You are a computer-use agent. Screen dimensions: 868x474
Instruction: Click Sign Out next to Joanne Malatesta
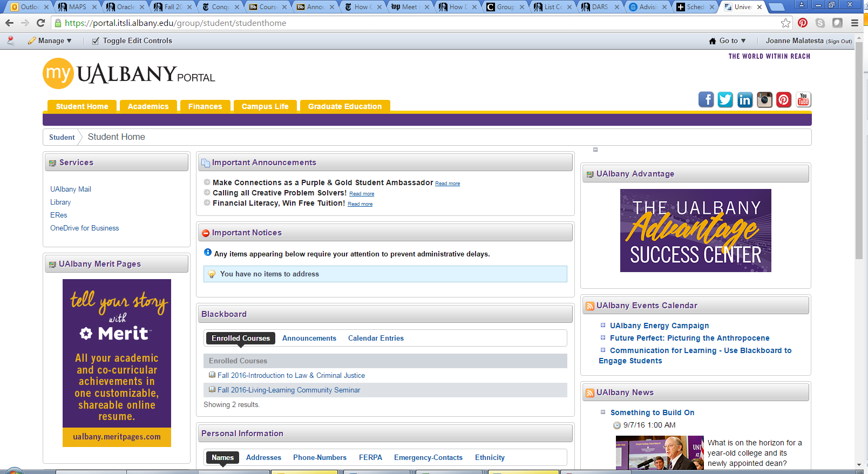[839, 42]
